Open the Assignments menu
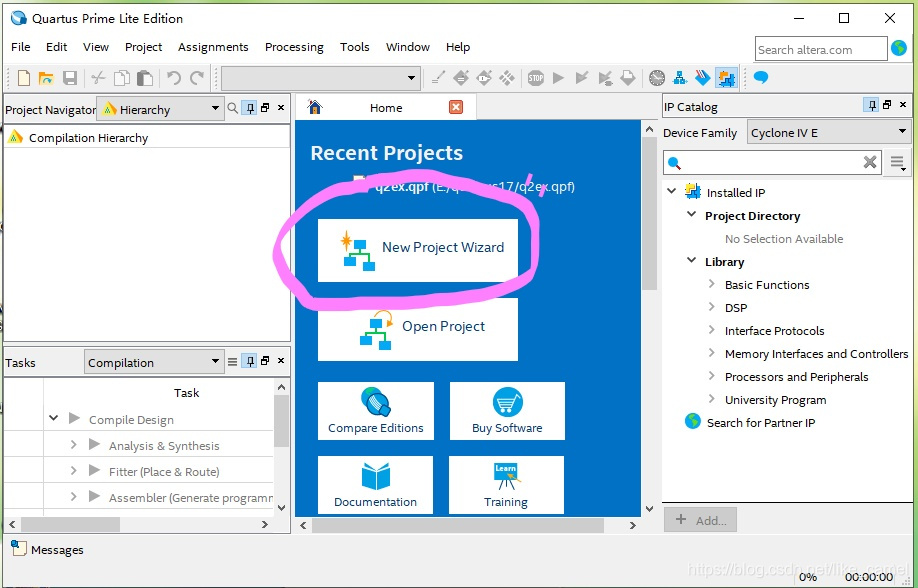 pos(213,47)
